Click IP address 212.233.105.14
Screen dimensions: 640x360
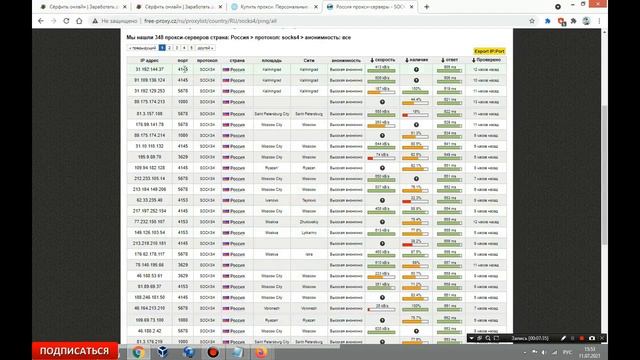coord(149,179)
